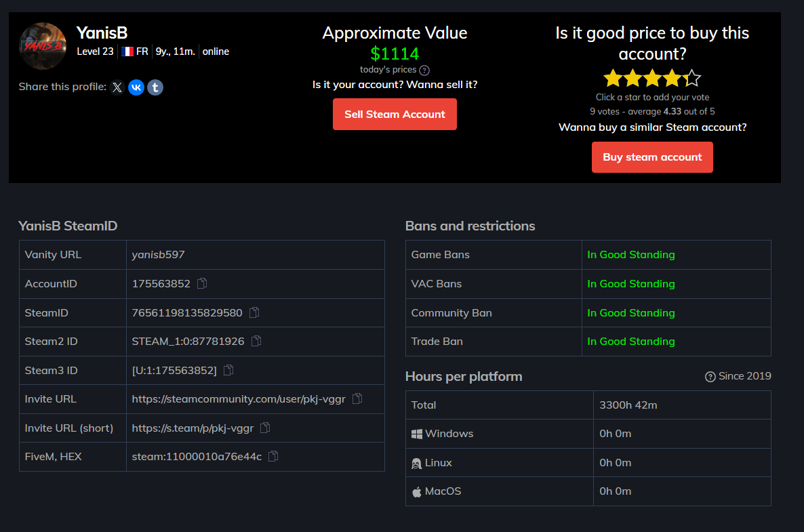Select steam:11000010a76e44c HEX text
804x532 pixels.
click(x=197, y=457)
